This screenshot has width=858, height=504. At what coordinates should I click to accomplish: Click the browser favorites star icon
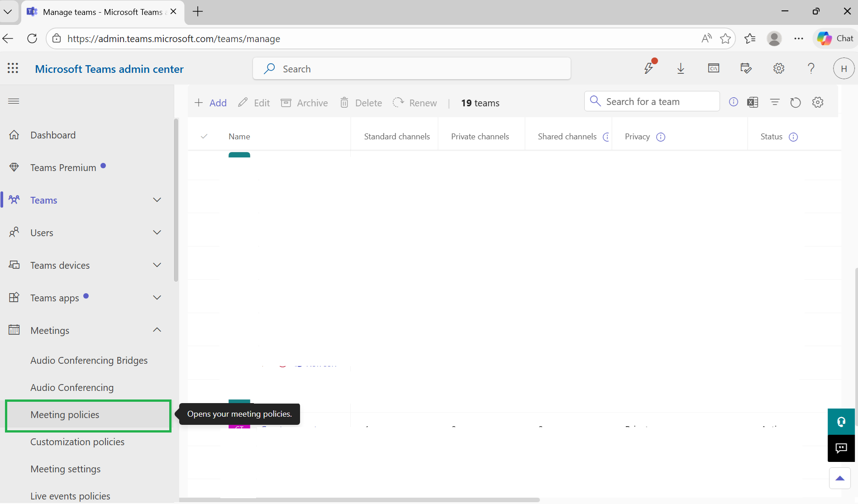point(725,38)
